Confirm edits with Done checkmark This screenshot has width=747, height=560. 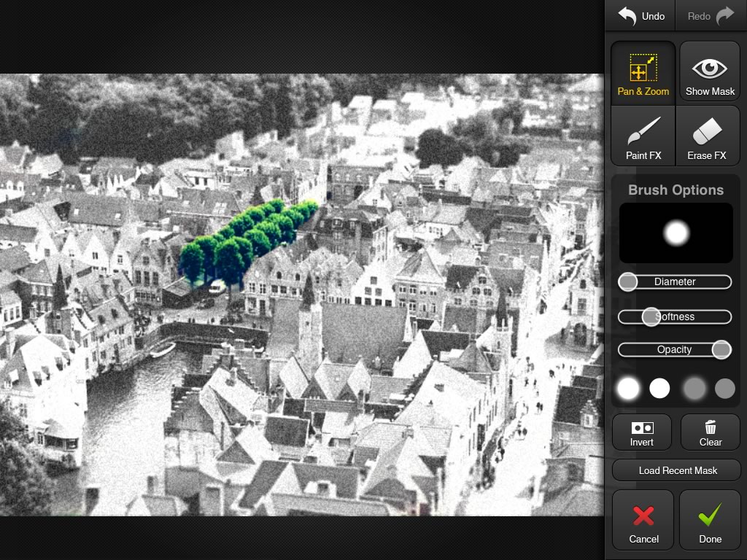click(x=710, y=520)
